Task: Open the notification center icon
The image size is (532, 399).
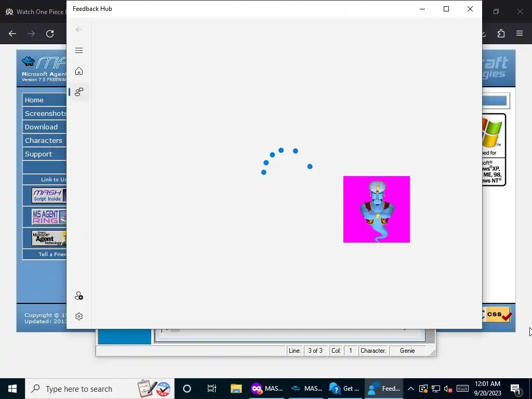Action: point(516,389)
